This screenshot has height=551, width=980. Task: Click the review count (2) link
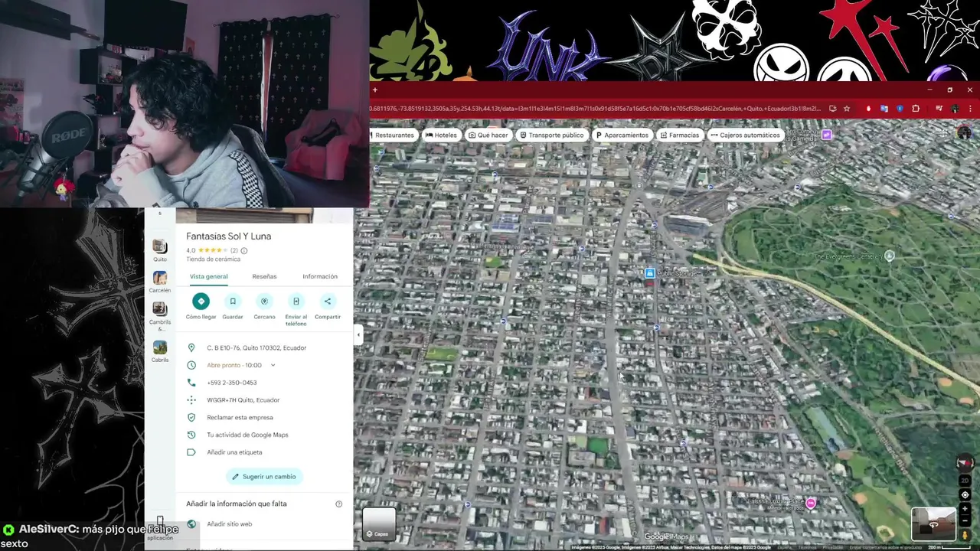234,250
